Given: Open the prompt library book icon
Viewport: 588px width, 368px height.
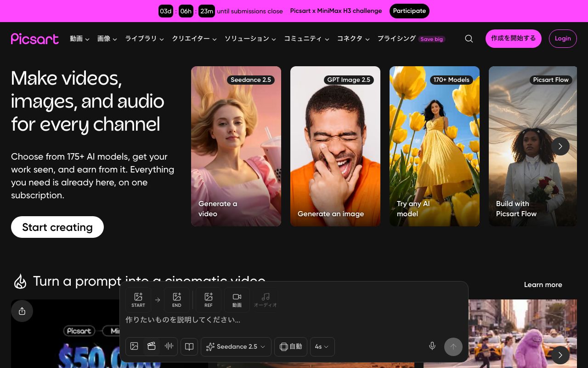Looking at the screenshot, I should click(x=189, y=346).
